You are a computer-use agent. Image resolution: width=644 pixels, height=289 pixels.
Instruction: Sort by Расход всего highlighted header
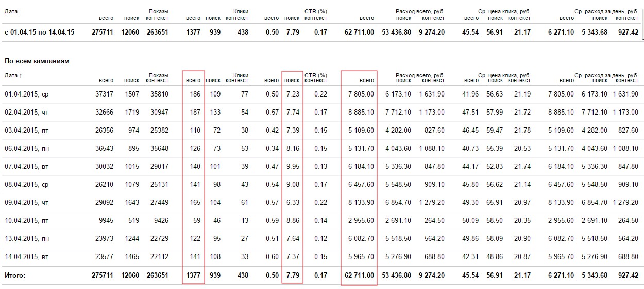(367, 81)
